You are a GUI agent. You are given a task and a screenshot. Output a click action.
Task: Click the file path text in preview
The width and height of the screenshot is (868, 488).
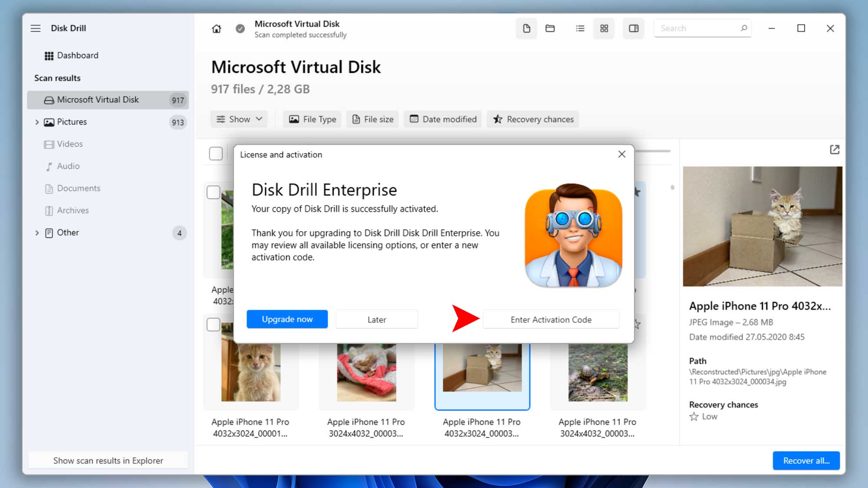(x=758, y=377)
